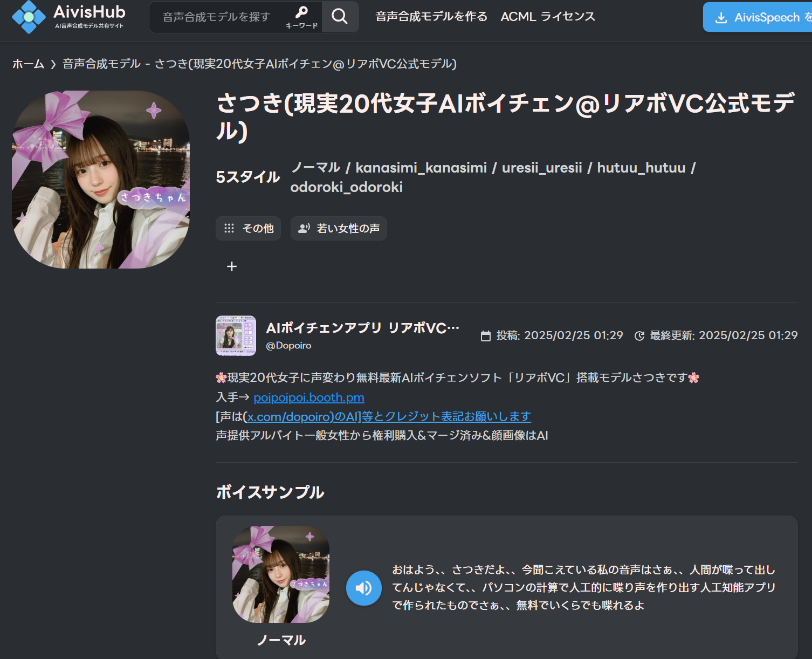Click the refresh clock icon beside 最終更新
The width and height of the screenshot is (812, 659).
pos(639,336)
